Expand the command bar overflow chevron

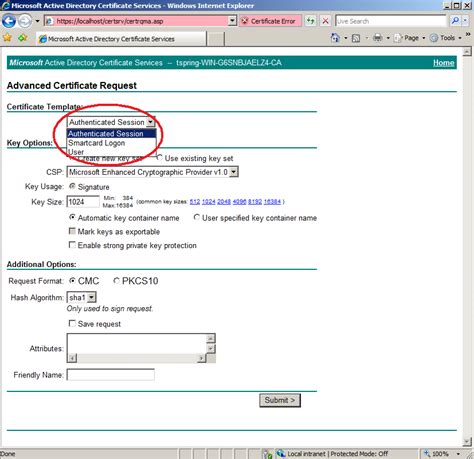468,34
